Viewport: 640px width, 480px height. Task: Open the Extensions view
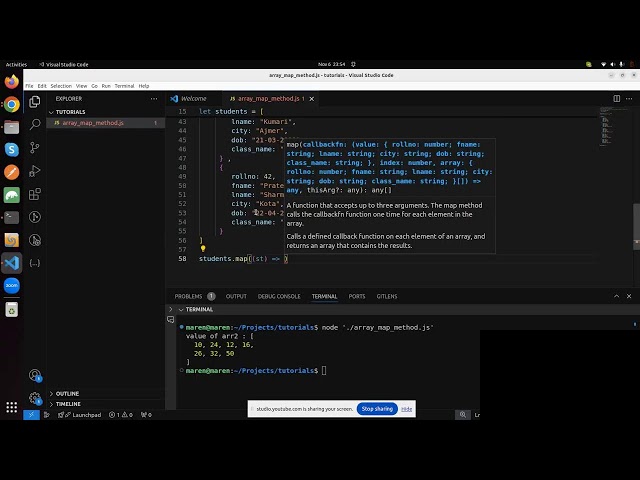35,194
